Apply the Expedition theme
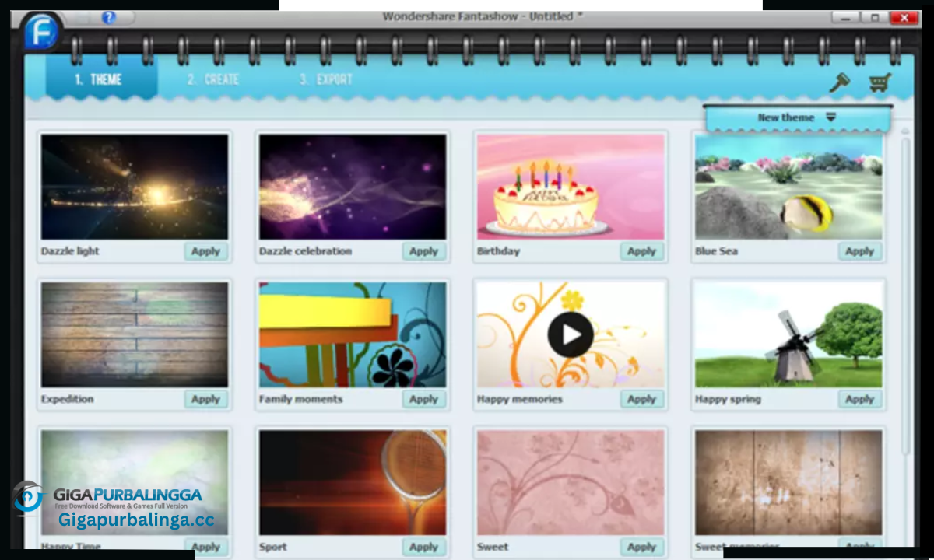 (206, 399)
